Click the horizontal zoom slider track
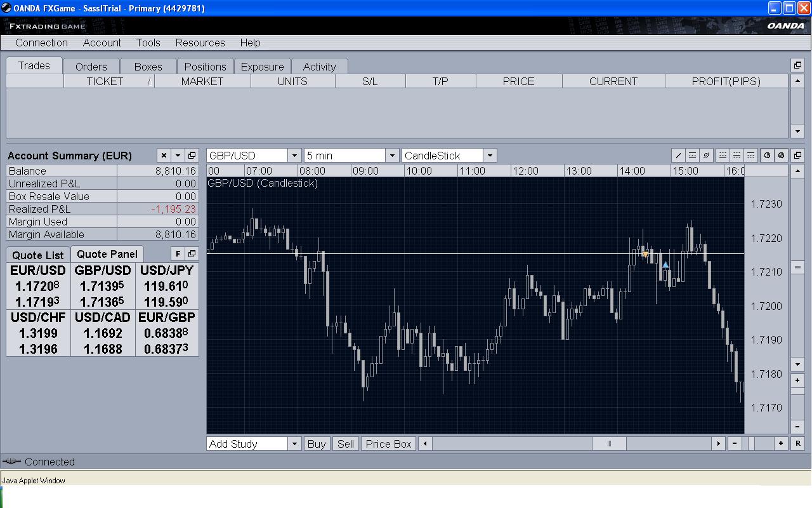Viewport: 812px width, 508px height. [x=758, y=444]
